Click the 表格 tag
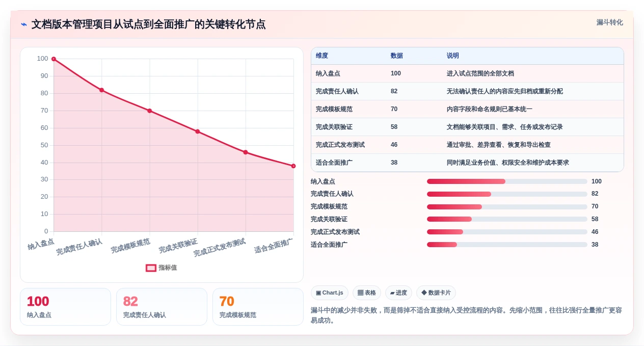The width and height of the screenshot is (644, 346). [367, 293]
